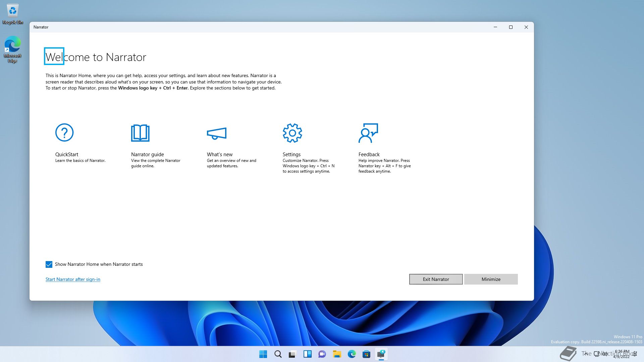Click 'View the complete Narrator guide online.' text

[156, 163]
